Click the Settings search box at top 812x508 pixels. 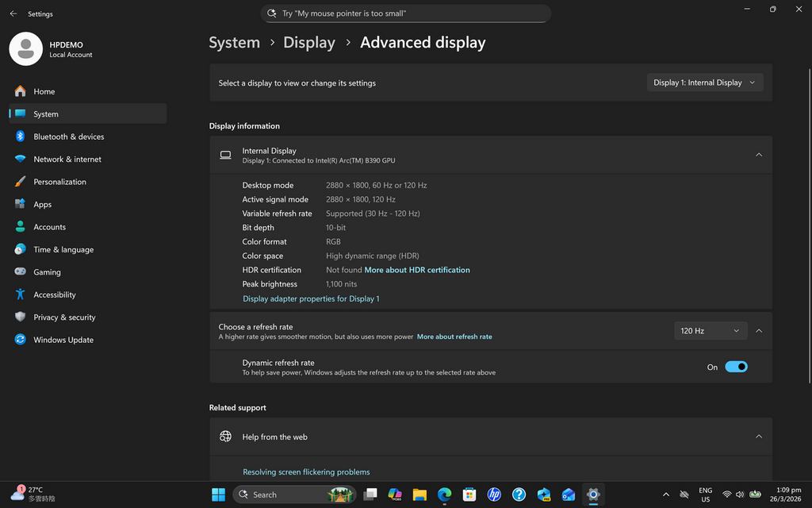(405, 13)
